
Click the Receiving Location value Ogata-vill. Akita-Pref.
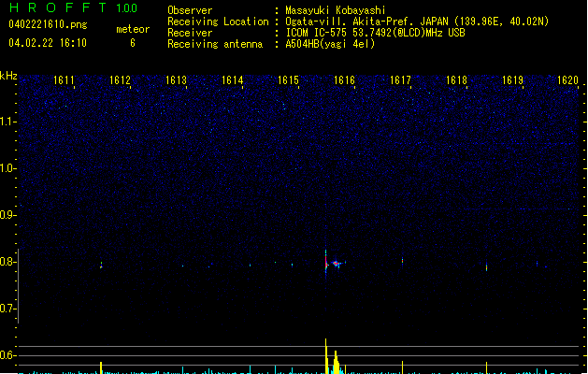pos(348,22)
